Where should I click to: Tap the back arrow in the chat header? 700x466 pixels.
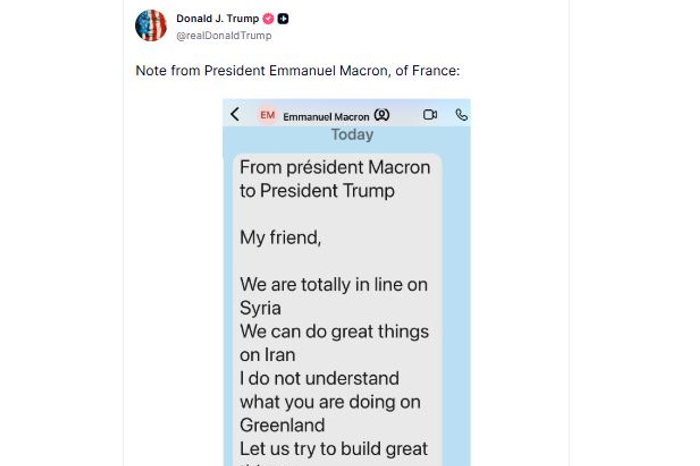pyautogui.click(x=235, y=115)
